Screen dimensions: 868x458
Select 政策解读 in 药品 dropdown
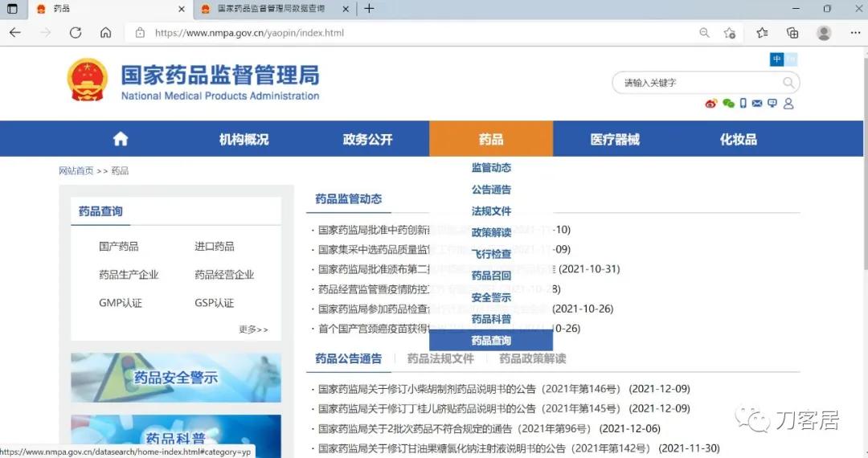[x=491, y=232]
